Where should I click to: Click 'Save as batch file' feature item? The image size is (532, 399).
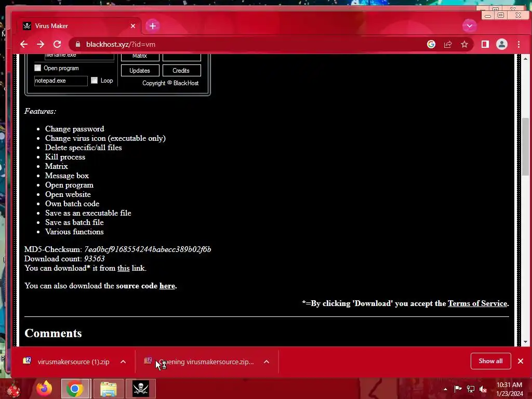click(74, 222)
